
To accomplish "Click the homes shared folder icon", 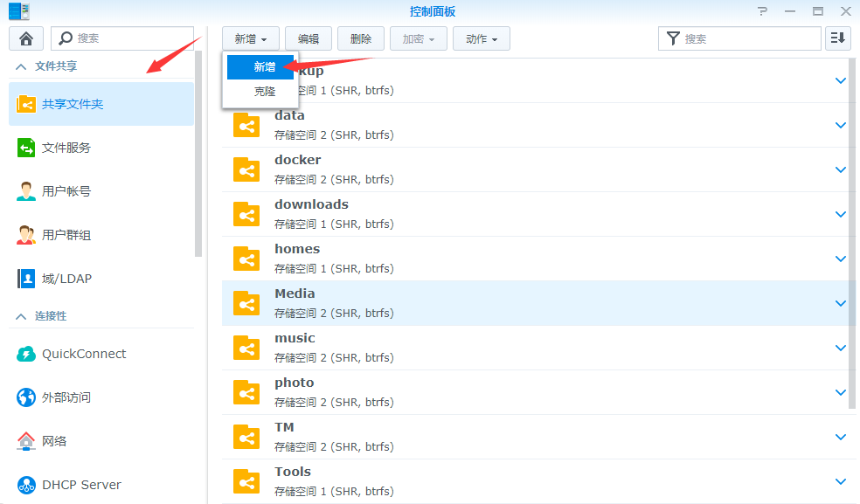I will [246, 259].
